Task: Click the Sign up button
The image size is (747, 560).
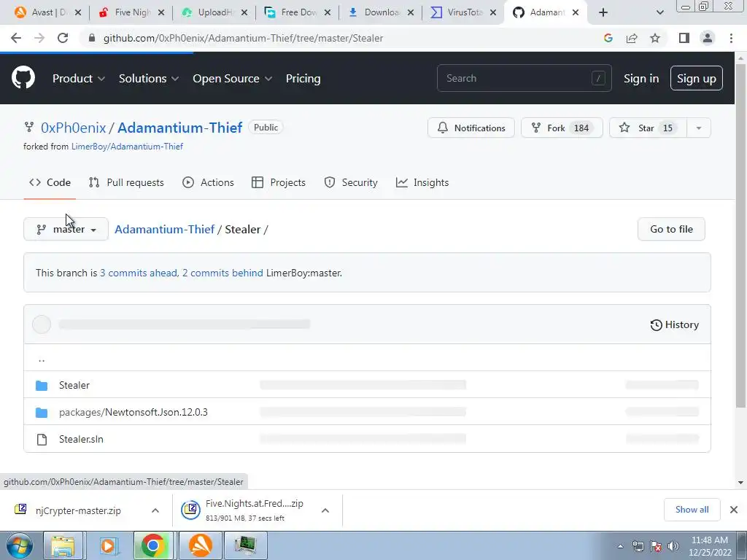Action: 697,79
